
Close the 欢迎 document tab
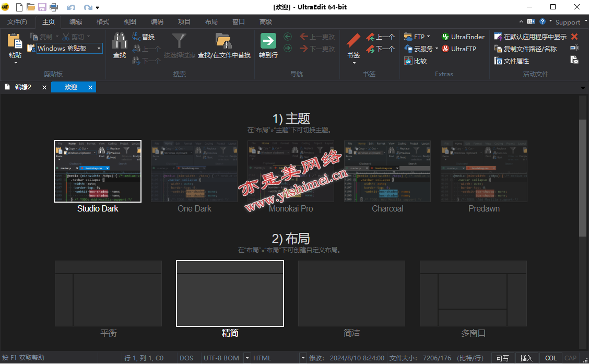90,88
